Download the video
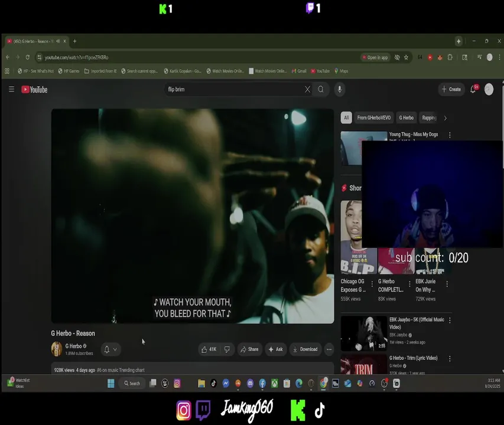This screenshot has width=504, height=425. 305,349
